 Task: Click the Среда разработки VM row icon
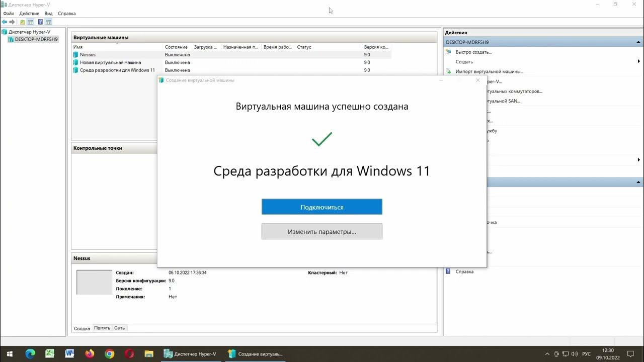[75, 70]
